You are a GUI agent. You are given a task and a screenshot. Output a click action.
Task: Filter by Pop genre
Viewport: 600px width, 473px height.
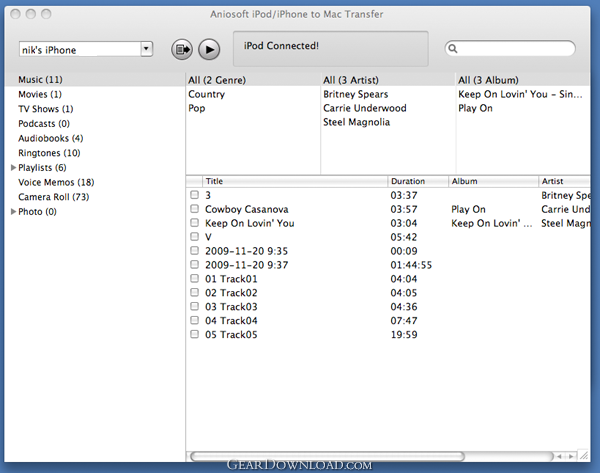click(197, 108)
